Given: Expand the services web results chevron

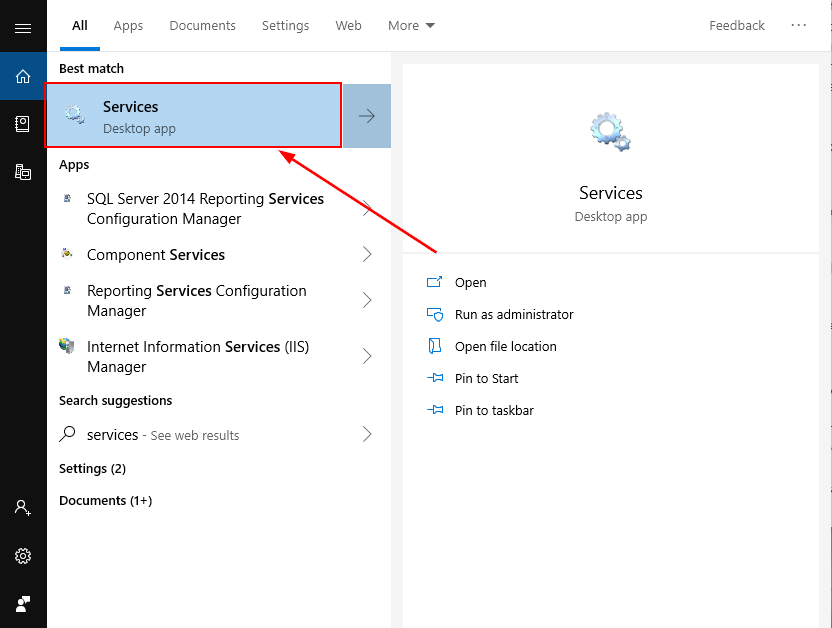Looking at the screenshot, I should (367, 434).
